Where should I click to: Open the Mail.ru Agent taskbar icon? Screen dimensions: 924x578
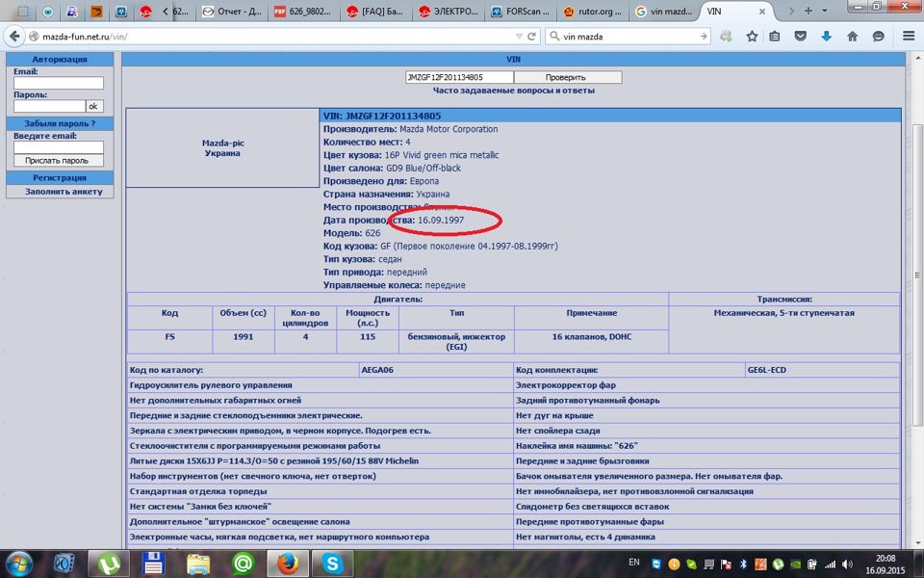tap(243, 564)
